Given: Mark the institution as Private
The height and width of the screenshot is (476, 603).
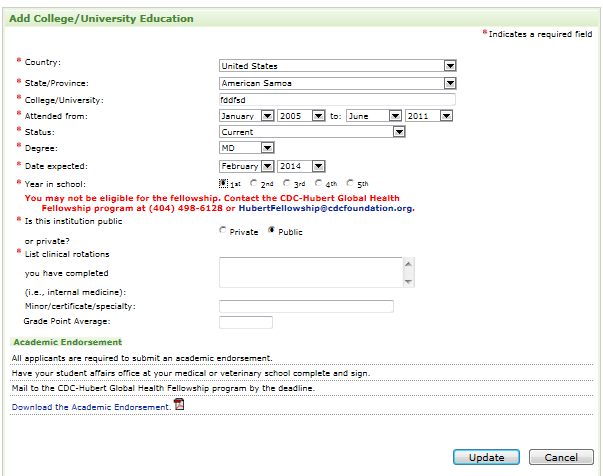Looking at the screenshot, I should [222, 231].
